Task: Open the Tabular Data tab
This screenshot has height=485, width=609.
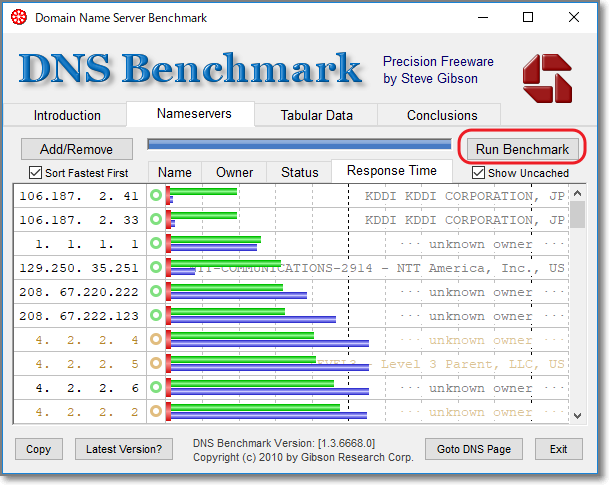Action: pyautogui.click(x=315, y=115)
